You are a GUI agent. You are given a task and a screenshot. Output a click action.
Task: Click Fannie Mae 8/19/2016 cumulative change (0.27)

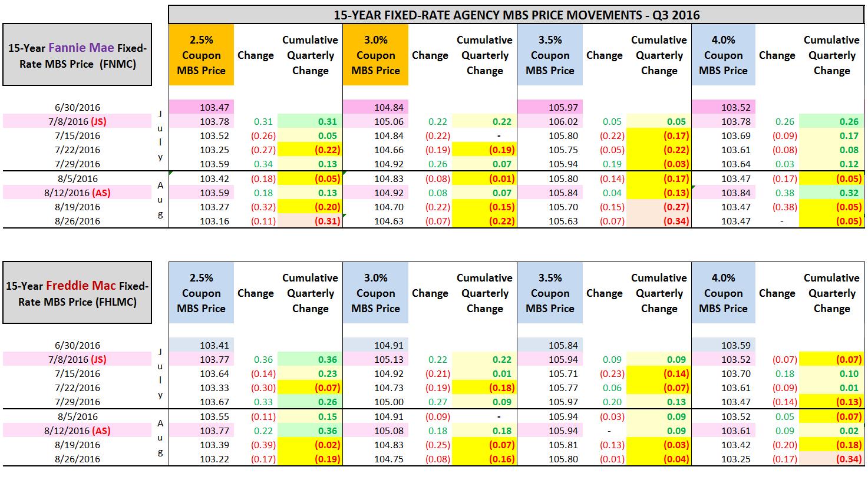(658, 207)
